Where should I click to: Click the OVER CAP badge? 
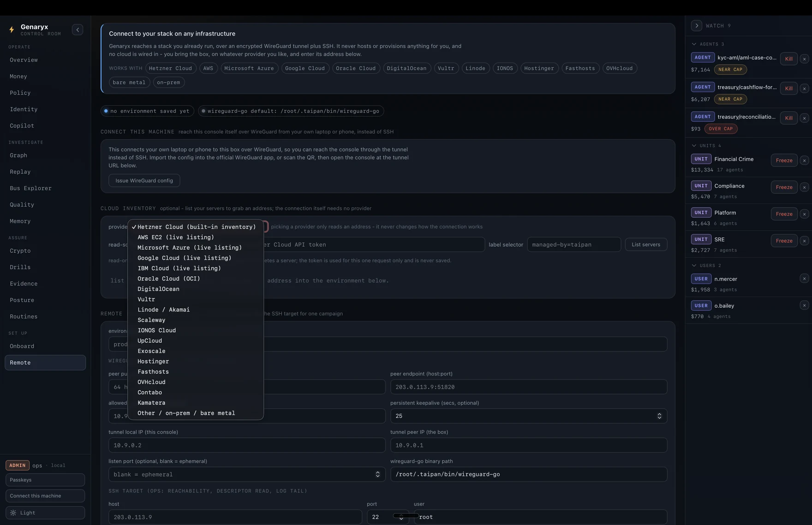coord(721,129)
